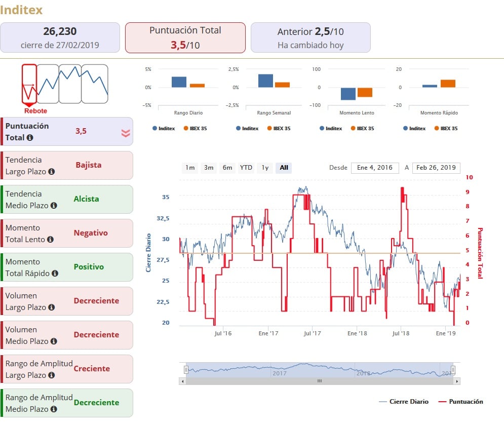Screen dimensions: 504x426
Task: Toggle Puntuación line in chart legend
Action: pos(461,402)
